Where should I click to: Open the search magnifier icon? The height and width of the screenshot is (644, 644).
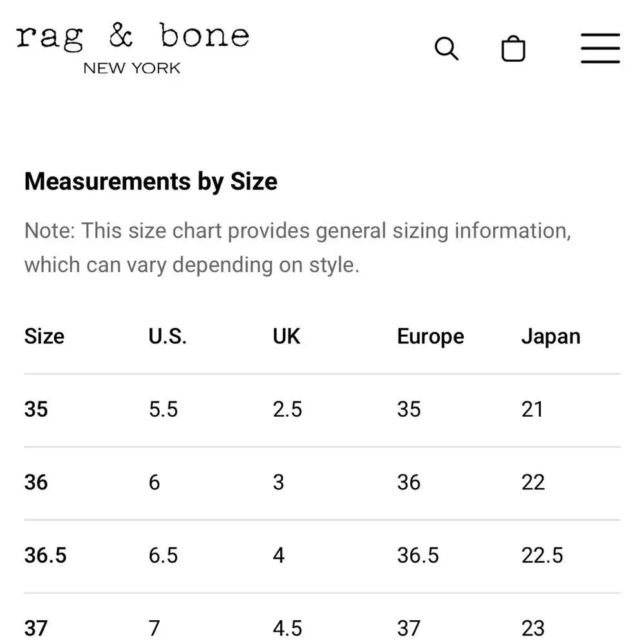click(446, 48)
